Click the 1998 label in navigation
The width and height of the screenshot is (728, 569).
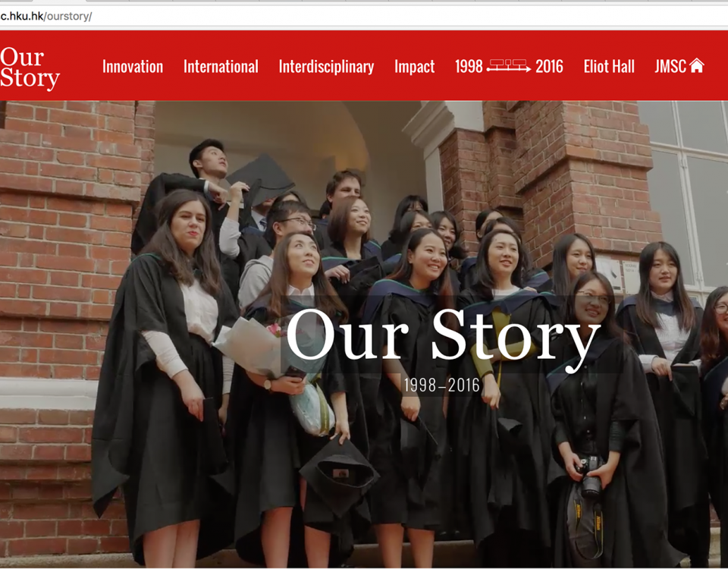click(469, 67)
